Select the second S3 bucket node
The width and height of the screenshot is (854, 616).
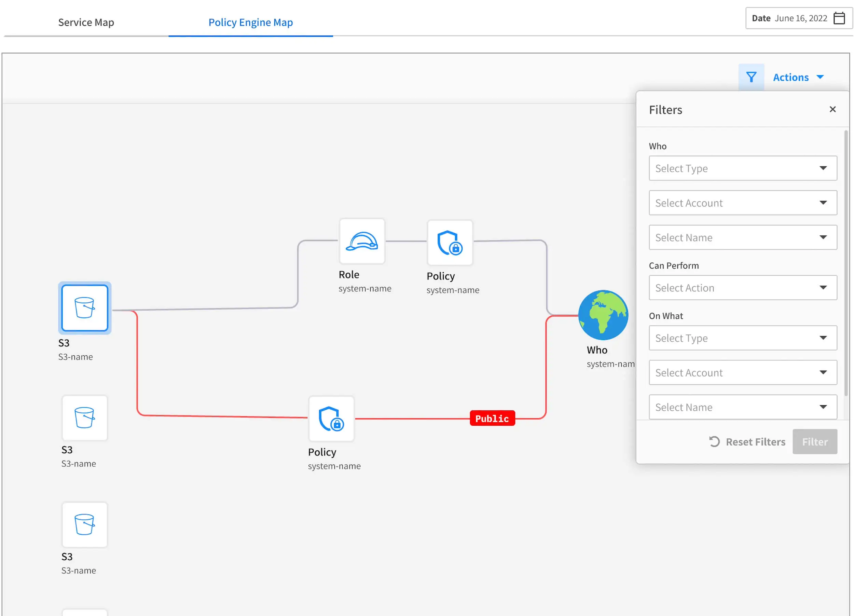(85, 417)
